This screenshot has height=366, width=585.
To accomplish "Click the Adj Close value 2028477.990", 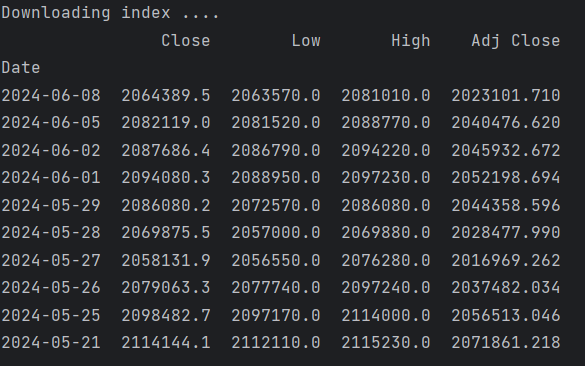I will (506, 233).
